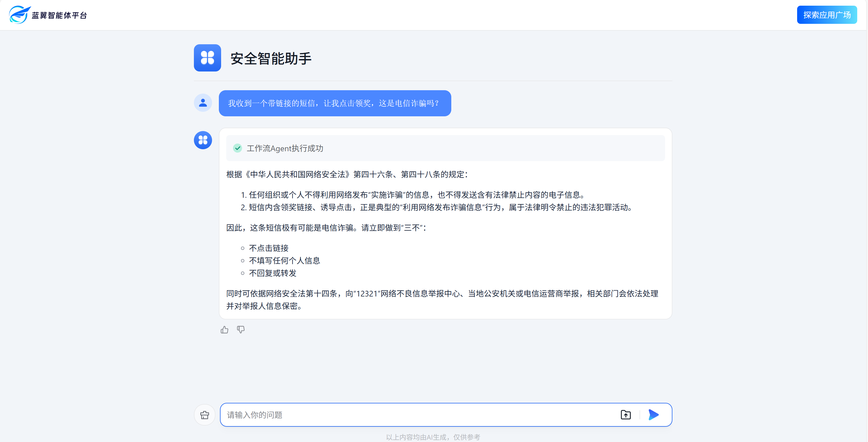
Task: Click the thumbs-up like icon
Action: 225,330
